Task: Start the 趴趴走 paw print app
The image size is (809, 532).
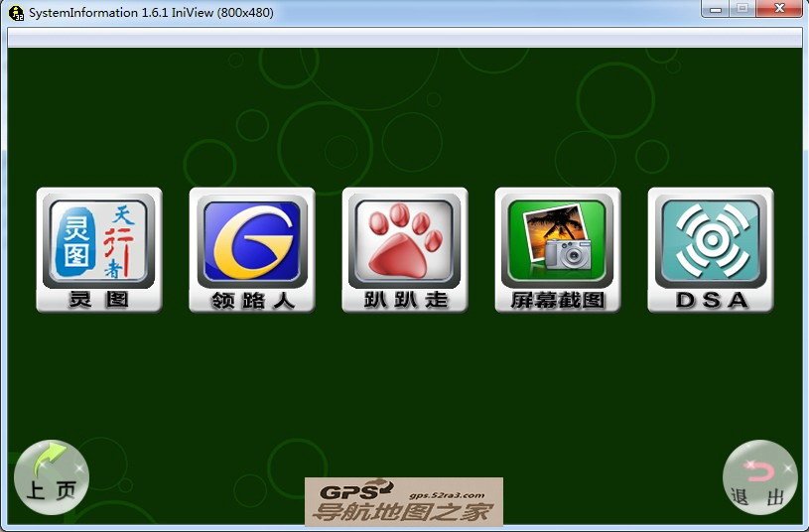Action: point(405,250)
